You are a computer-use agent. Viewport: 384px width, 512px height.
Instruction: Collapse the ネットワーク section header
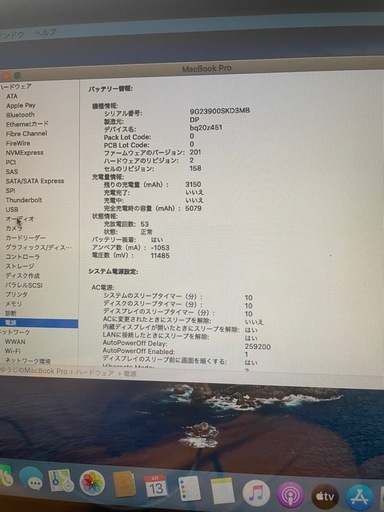tap(15, 332)
